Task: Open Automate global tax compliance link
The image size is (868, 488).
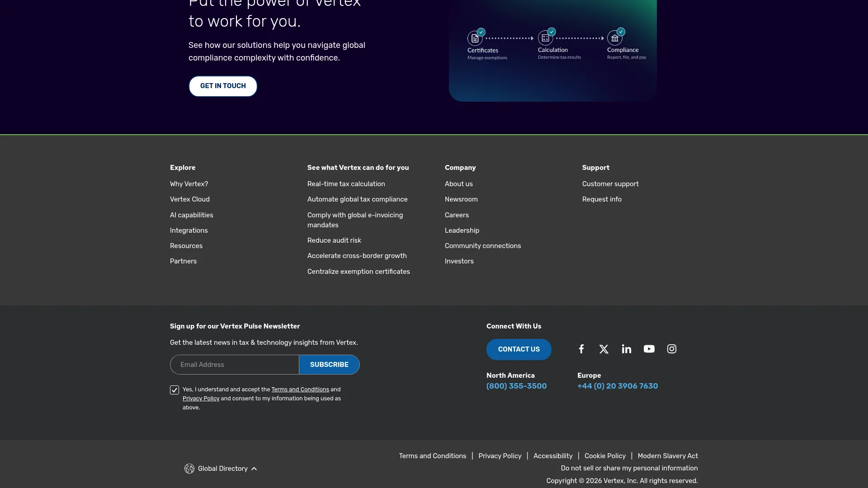Action: (x=358, y=199)
